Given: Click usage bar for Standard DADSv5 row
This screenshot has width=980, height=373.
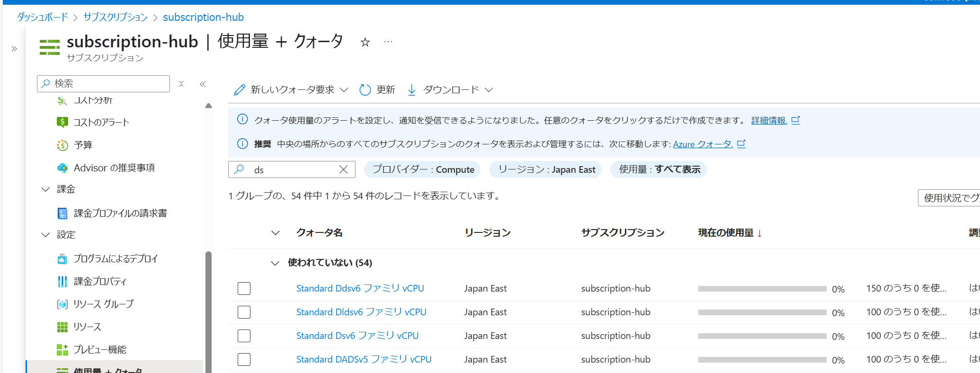Looking at the screenshot, I should [762, 360].
